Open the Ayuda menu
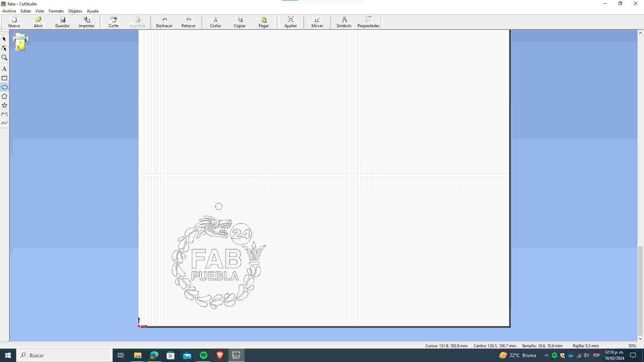 [93, 11]
